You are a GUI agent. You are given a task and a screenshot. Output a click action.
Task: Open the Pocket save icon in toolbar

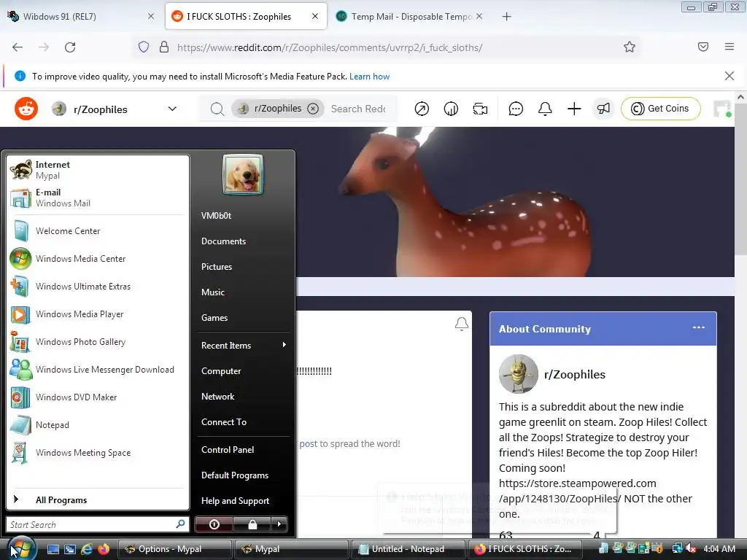[x=703, y=47]
